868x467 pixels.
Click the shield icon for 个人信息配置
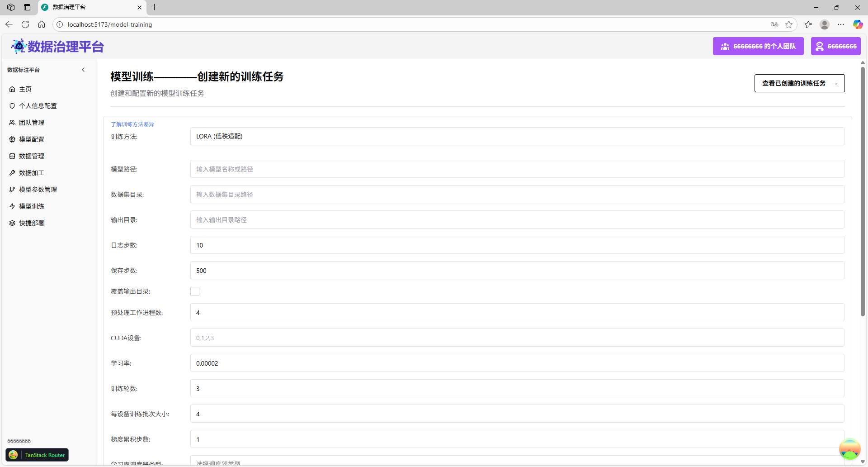[x=12, y=106]
